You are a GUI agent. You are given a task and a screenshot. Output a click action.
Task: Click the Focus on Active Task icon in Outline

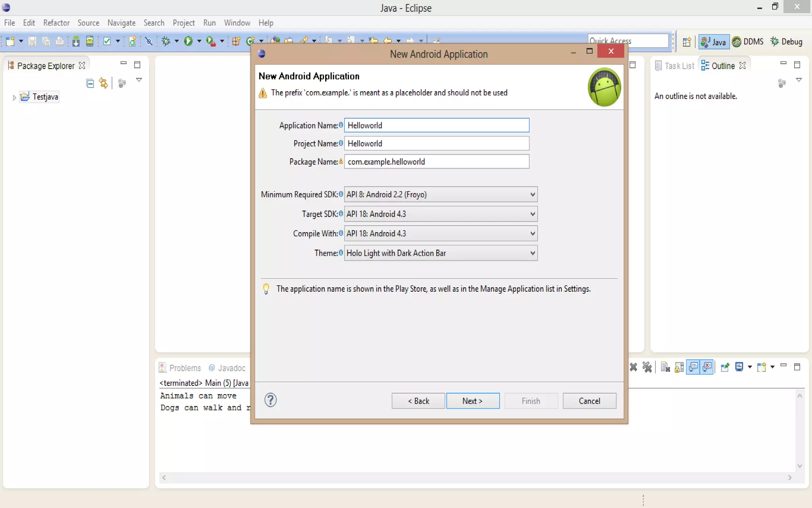781,83
